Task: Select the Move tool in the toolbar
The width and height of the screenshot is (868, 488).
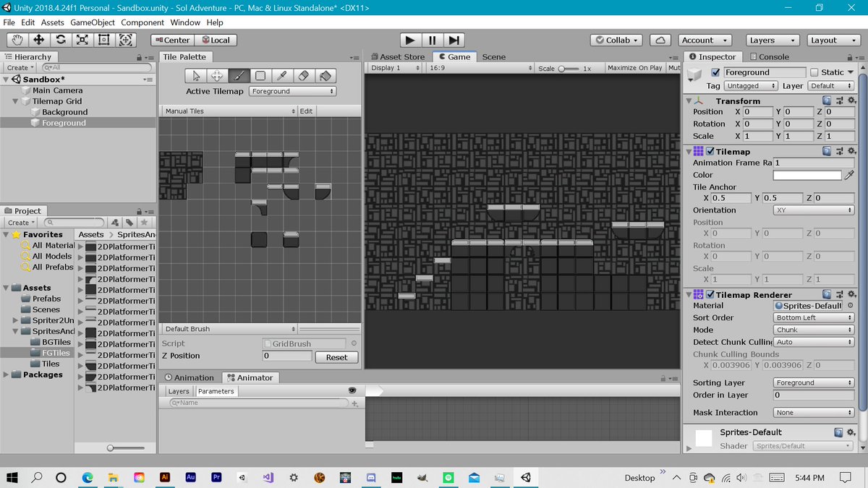Action: tap(38, 40)
